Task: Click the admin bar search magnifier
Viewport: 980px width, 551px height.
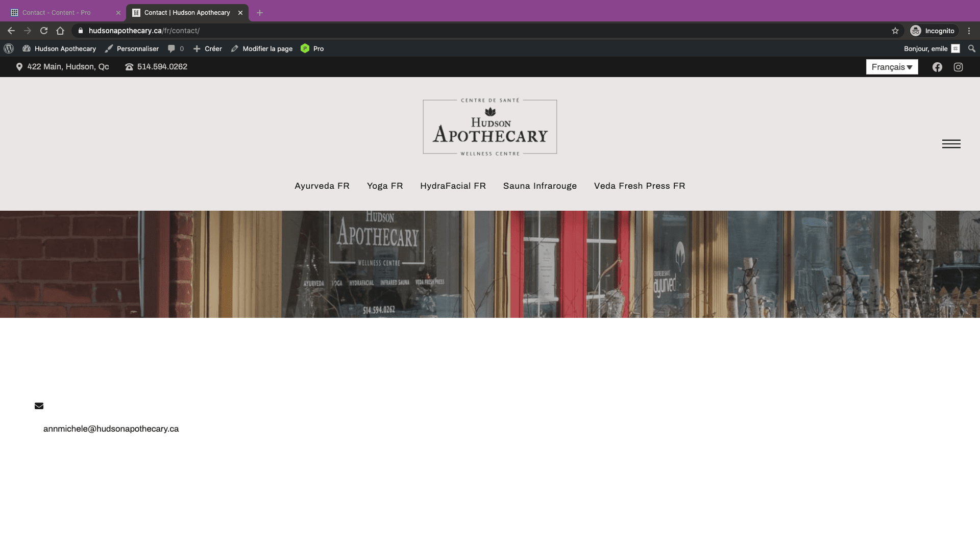Action: click(972, 48)
